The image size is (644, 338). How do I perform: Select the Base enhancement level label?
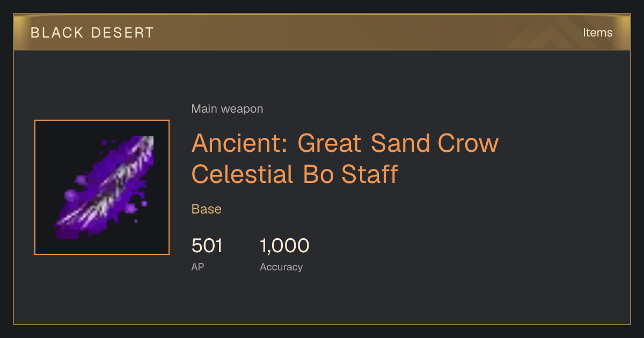[207, 209]
